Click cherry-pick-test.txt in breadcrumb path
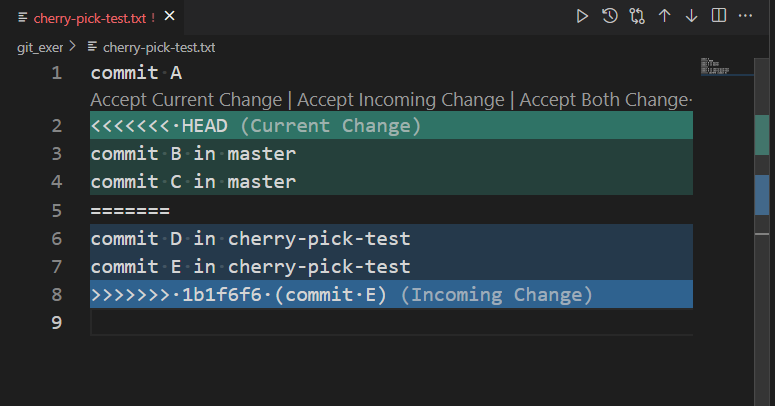The height and width of the screenshot is (406, 775). click(158, 47)
